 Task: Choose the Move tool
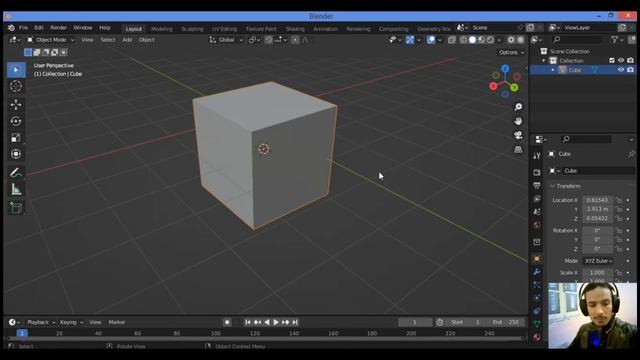16,104
